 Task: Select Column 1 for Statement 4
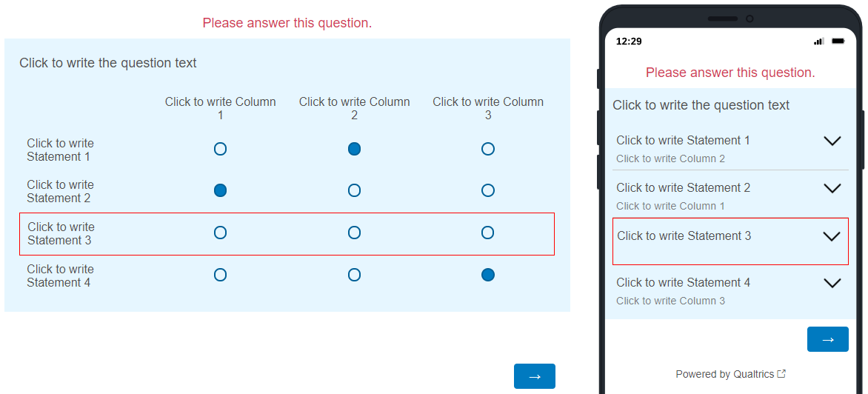(220, 275)
